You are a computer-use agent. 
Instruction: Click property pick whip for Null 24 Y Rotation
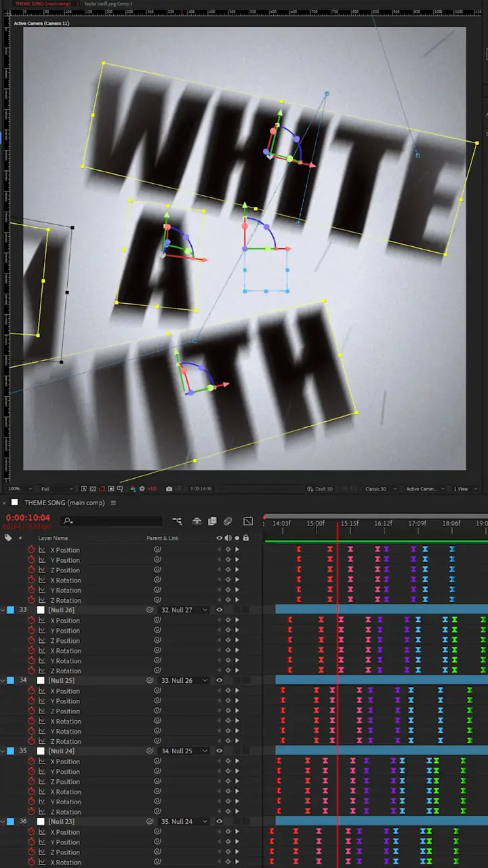coord(157,802)
